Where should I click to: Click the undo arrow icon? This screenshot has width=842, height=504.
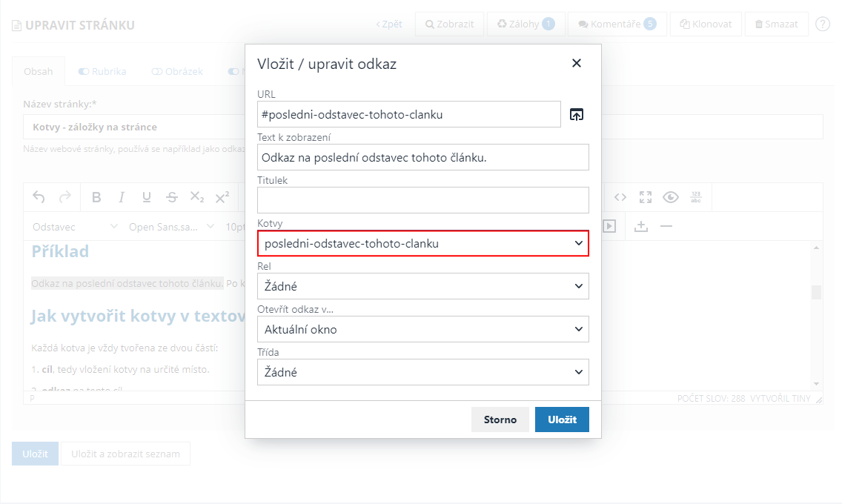[39, 197]
